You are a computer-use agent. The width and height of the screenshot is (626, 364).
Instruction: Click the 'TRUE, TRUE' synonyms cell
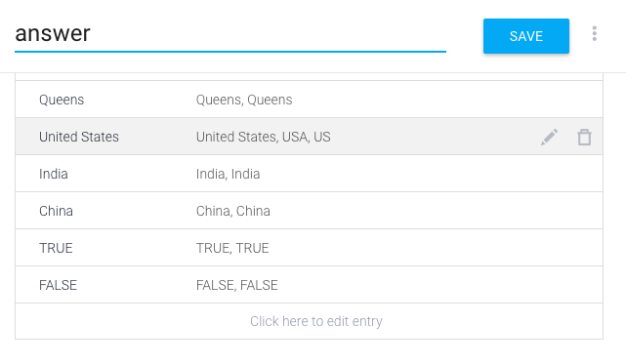232,248
